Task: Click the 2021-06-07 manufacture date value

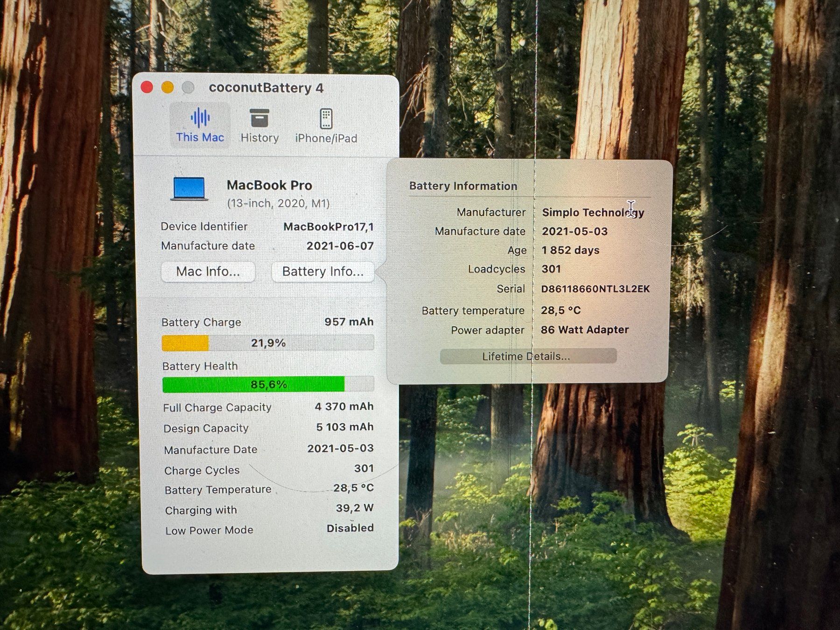Action: 340,246
